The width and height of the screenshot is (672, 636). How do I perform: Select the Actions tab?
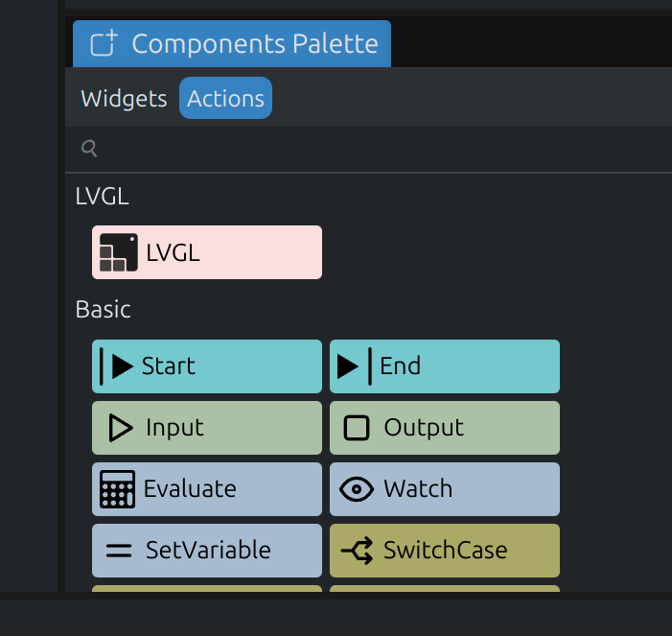coord(225,98)
